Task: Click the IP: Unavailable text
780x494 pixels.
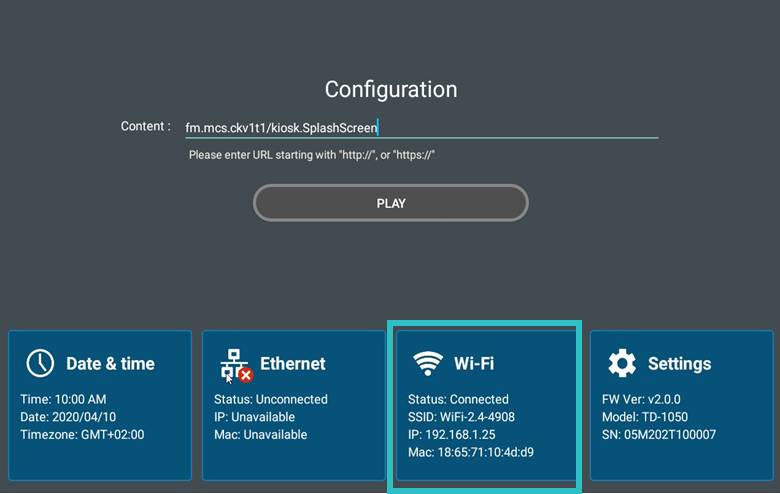Action: point(254,417)
